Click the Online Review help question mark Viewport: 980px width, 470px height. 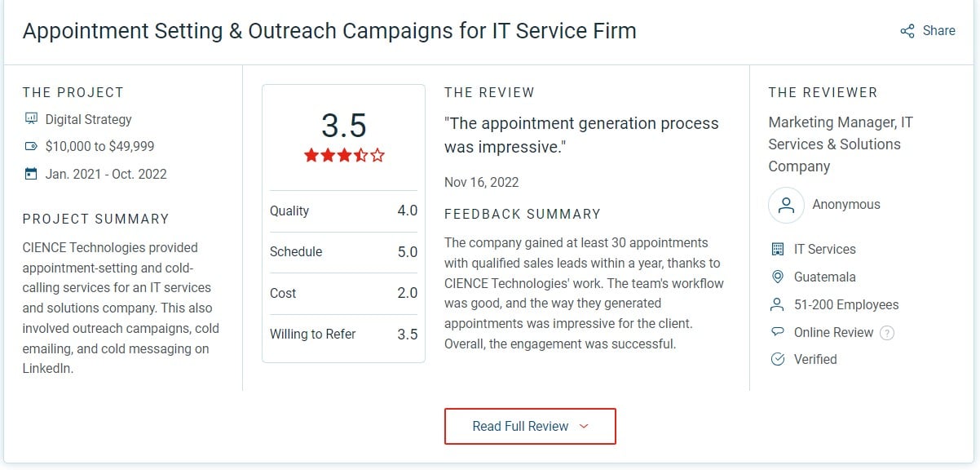coord(887,333)
